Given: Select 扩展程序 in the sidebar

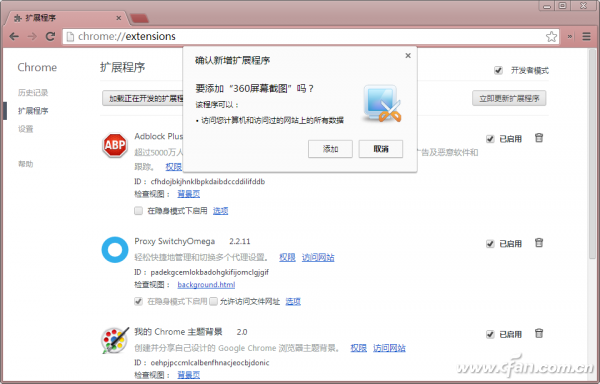Looking at the screenshot, I should [x=33, y=111].
